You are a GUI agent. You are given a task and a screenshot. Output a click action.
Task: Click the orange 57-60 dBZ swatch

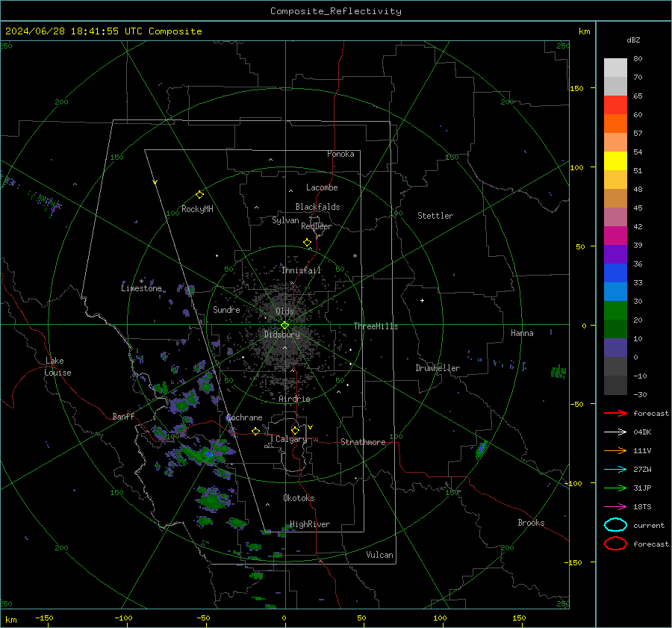tap(615, 123)
